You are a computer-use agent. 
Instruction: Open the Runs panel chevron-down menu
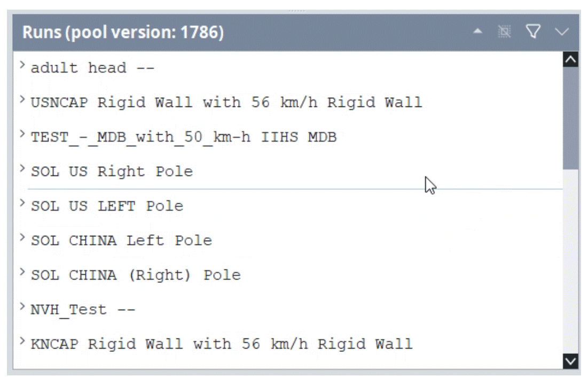[x=562, y=32]
